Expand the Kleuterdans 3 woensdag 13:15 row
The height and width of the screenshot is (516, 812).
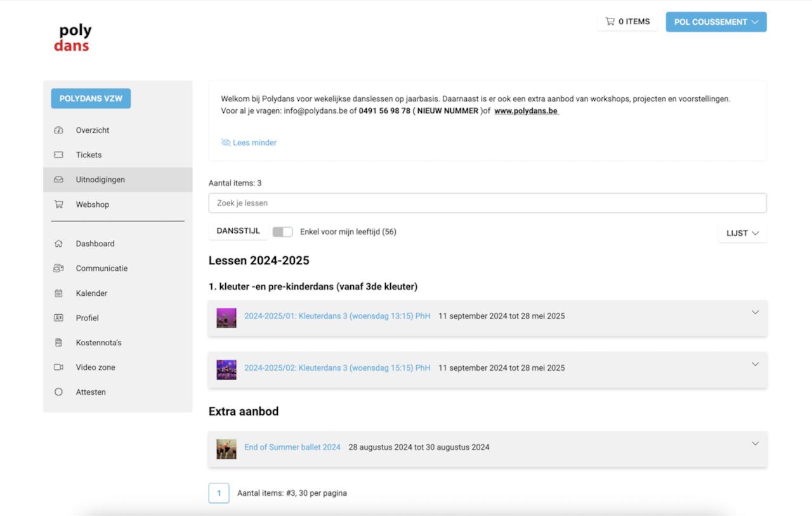click(x=755, y=312)
